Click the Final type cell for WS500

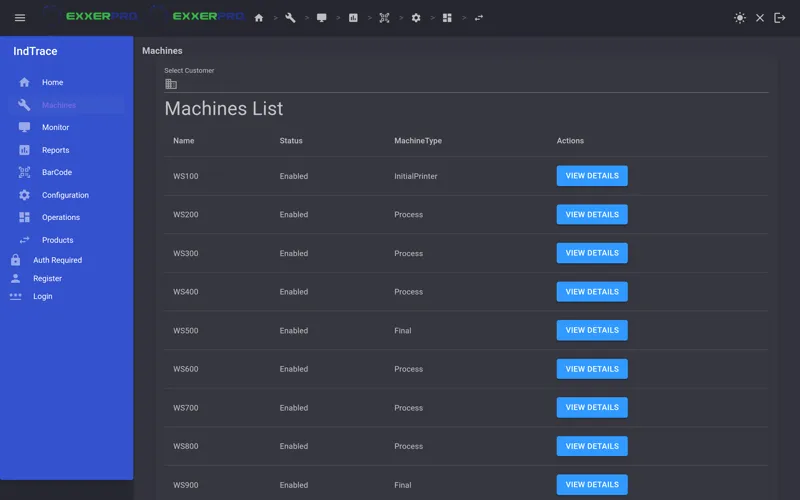click(403, 331)
